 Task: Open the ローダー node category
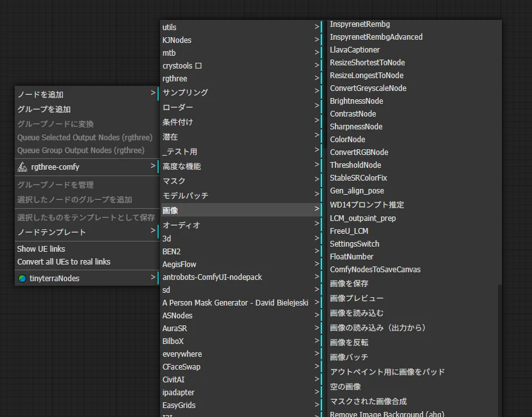click(177, 107)
